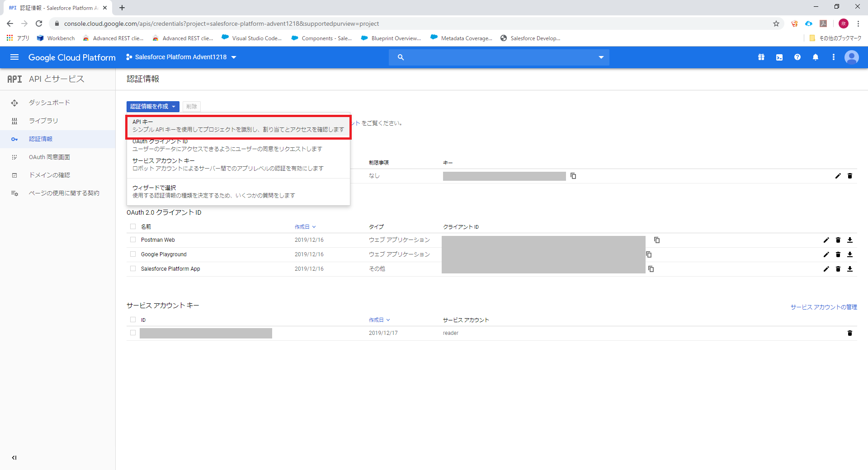Select all OAuth 2.0 clients checkbox
Viewport: 868px width, 470px height.
[133, 226]
